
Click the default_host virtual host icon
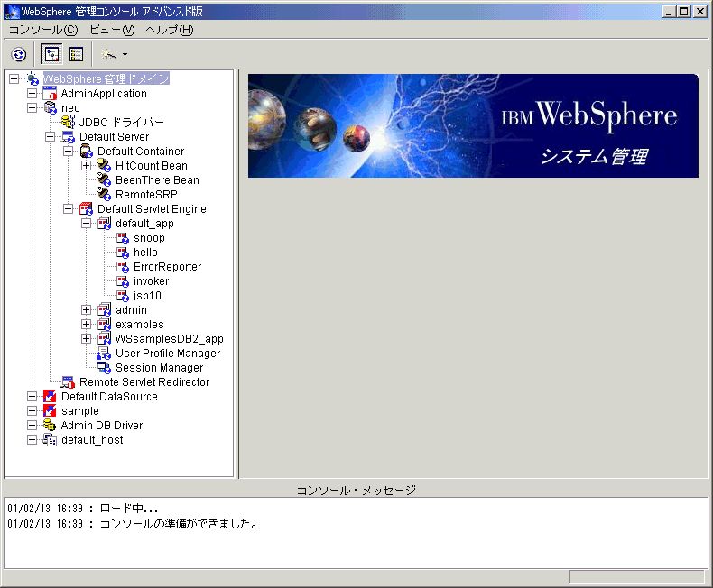50,440
